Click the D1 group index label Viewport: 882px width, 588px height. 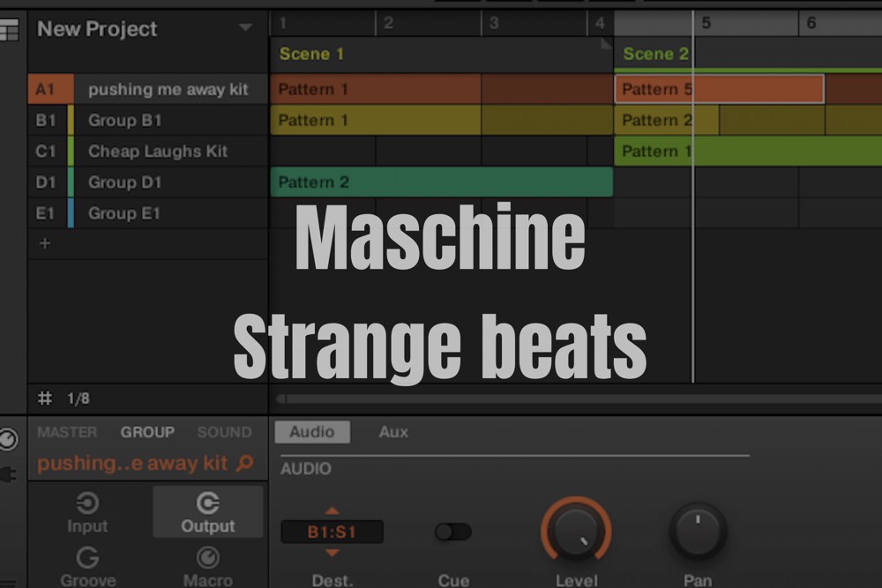pyautogui.click(x=46, y=182)
